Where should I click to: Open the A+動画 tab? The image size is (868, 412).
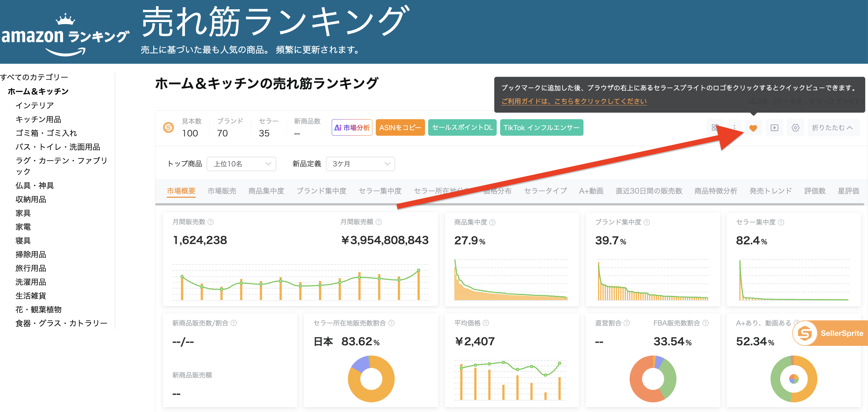click(591, 191)
